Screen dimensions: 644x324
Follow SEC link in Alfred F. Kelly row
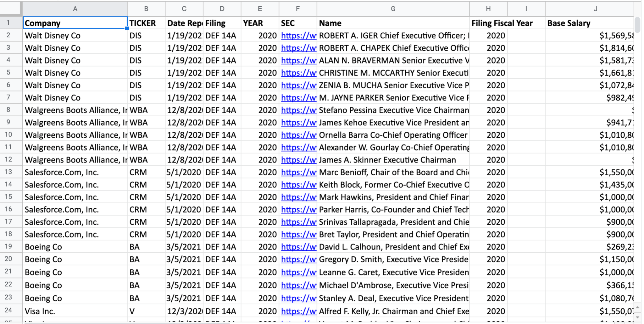click(x=298, y=311)
